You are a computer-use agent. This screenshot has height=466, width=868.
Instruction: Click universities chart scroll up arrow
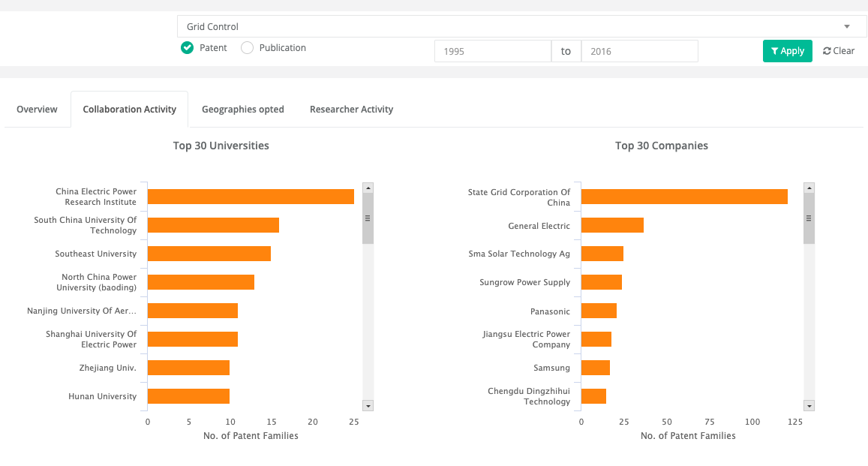(368, 188)
